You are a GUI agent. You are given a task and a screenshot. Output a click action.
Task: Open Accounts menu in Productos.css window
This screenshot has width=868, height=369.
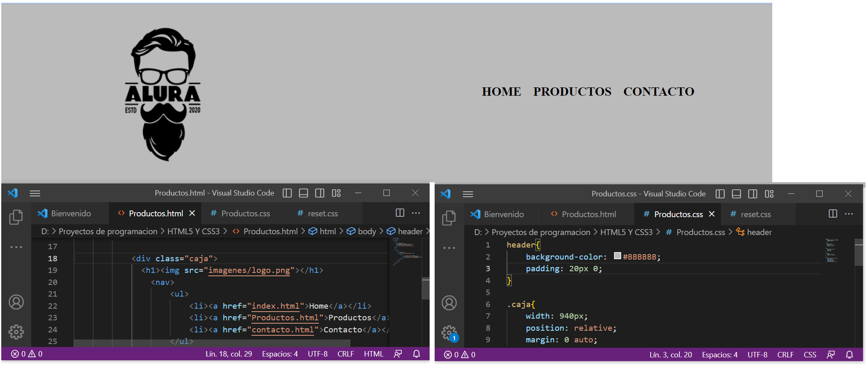click(449, 303)
